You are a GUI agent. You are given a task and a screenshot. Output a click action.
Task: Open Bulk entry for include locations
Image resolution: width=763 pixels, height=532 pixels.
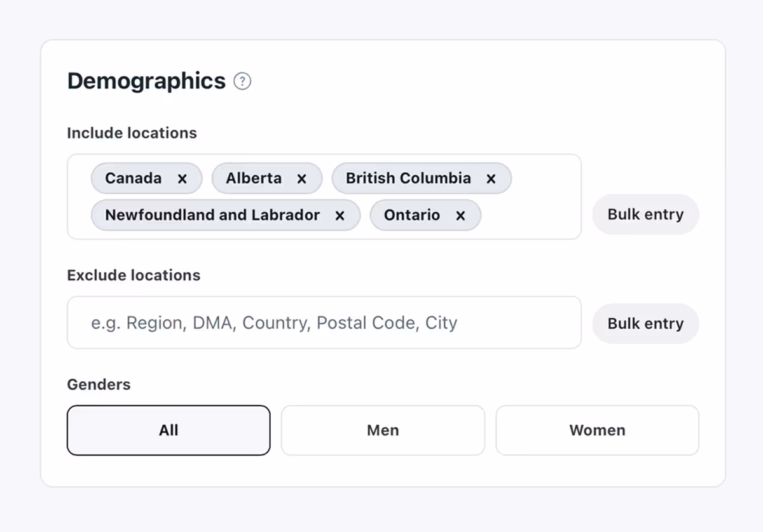[x=645, y=214]
